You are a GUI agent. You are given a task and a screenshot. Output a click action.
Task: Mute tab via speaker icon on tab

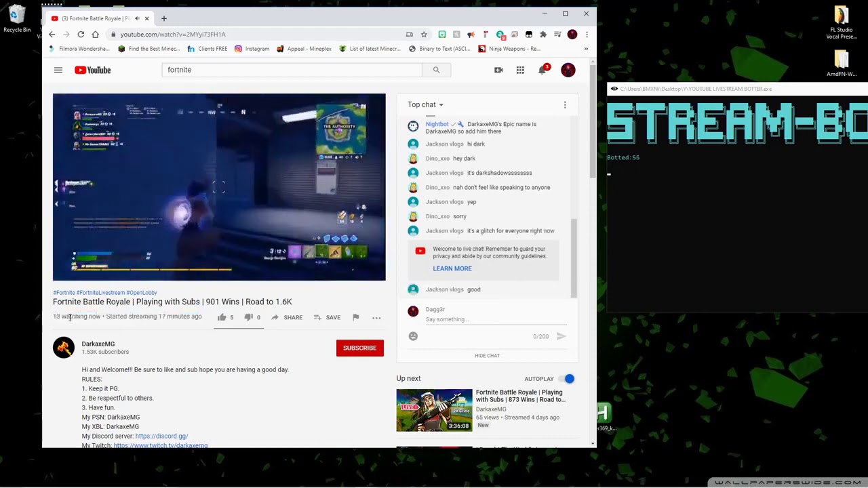[138, 18]
